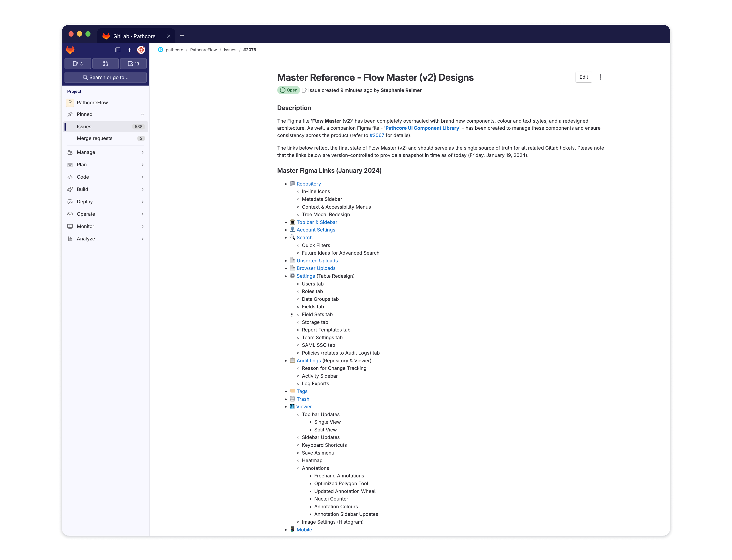732x560 pixels.
Task: Click the text 'Future Ideas for Advanced Search'
Action: 340,253
